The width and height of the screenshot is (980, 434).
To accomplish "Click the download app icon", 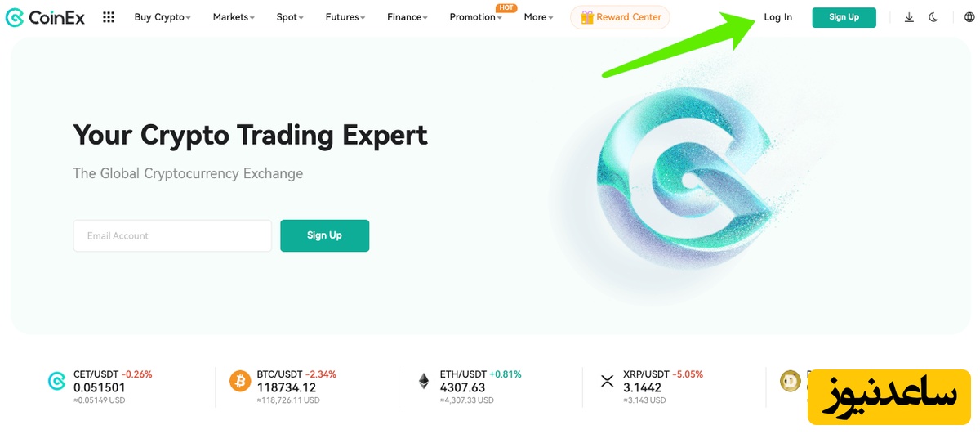I will 909,17.
